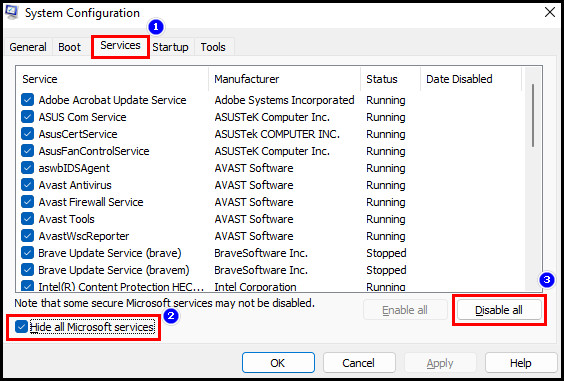
Task: Go to the Boot tab
Action: pyautogui.click(x=69, y=47)
